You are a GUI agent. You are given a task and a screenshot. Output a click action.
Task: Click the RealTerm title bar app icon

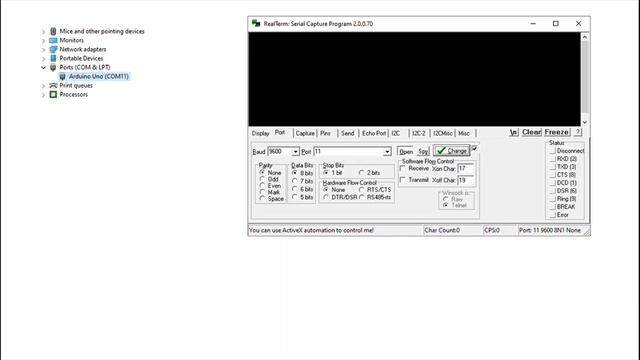pyautogui.click(x=256, y=23)
